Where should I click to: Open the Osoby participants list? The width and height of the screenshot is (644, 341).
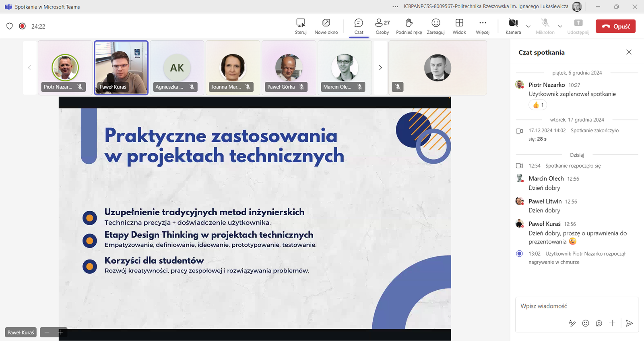tap(382, 26)
